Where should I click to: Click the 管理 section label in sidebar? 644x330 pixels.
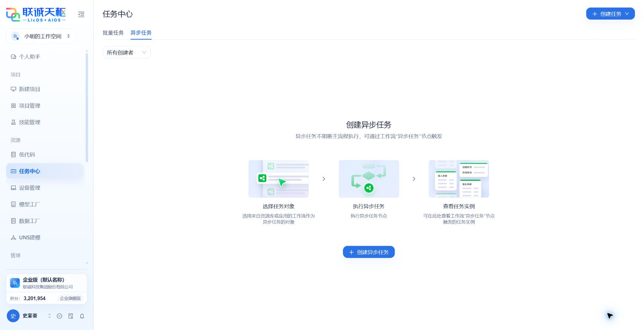click(x=15, y=255)
